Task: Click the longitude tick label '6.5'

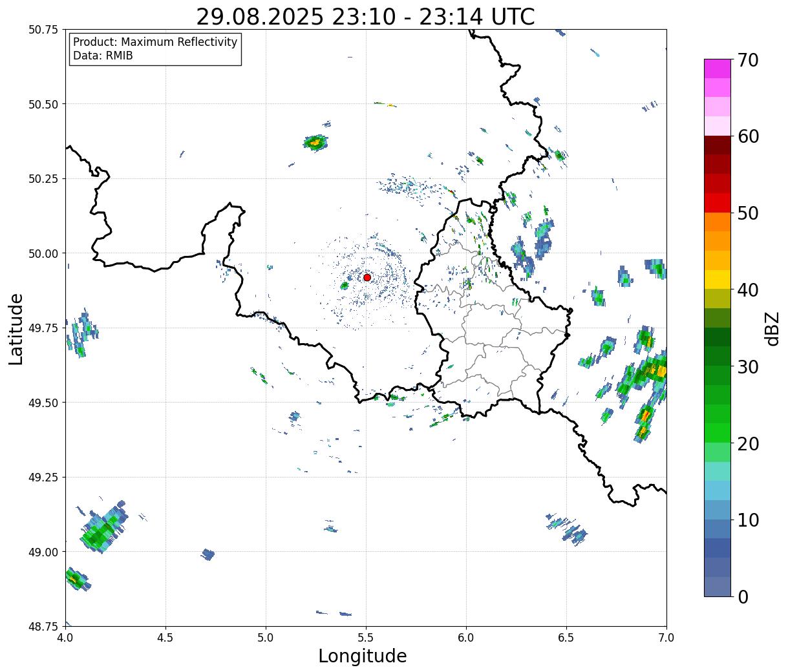Action: (566, 638)
